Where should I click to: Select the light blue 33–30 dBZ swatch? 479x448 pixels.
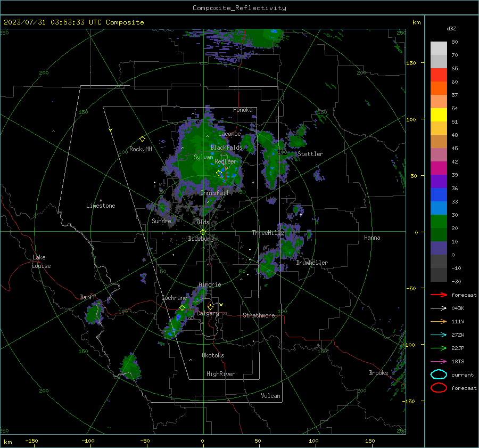tap(439, 208)
